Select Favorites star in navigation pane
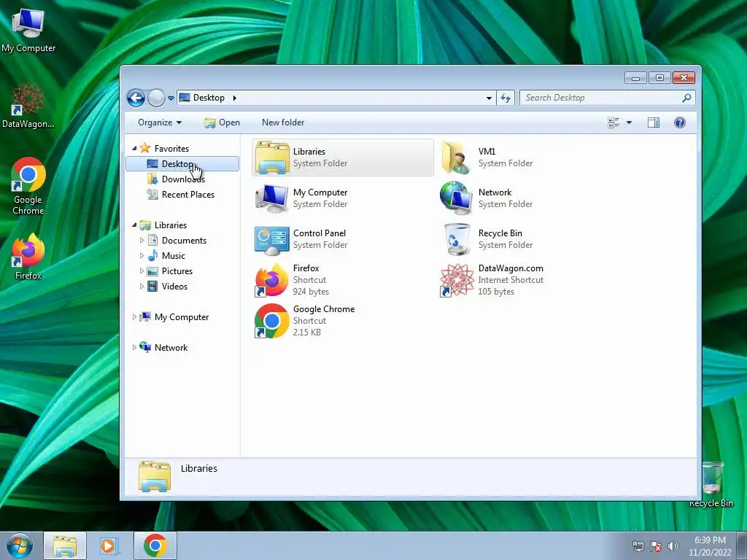Screen dimensions: 747x560 (x=145, y=148)
